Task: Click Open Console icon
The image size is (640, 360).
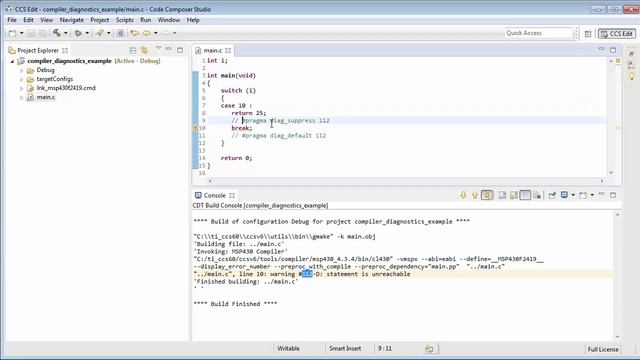Action: (x=583, y=196)
